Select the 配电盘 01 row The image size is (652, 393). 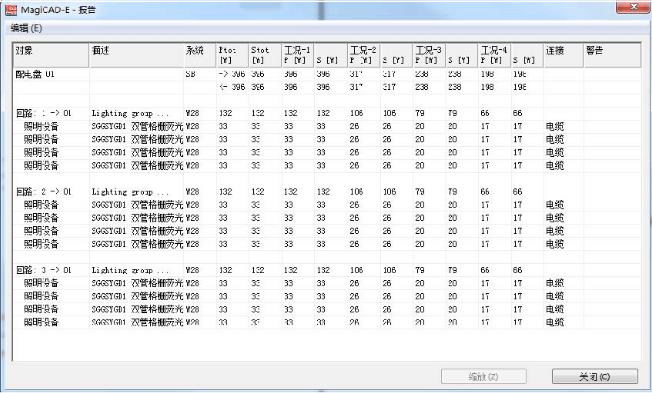(327, 74)
